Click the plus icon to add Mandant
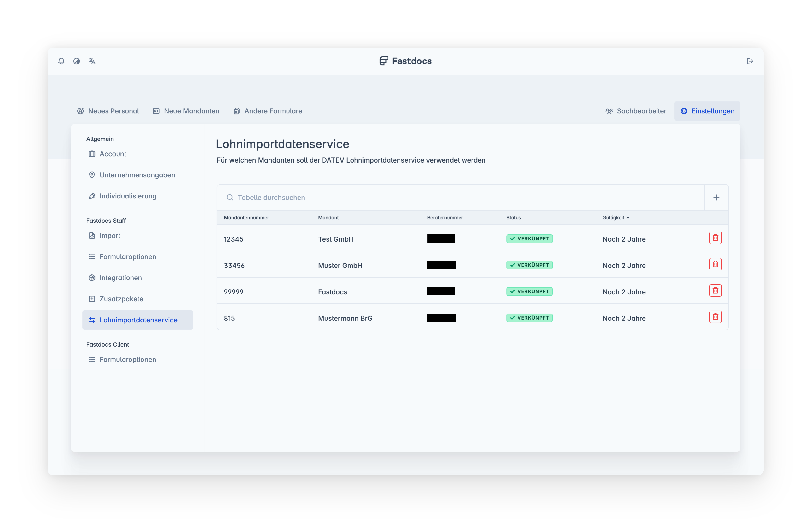Image resolution: width=812 pixels, height=523 pixels. (x=716, y=198)
